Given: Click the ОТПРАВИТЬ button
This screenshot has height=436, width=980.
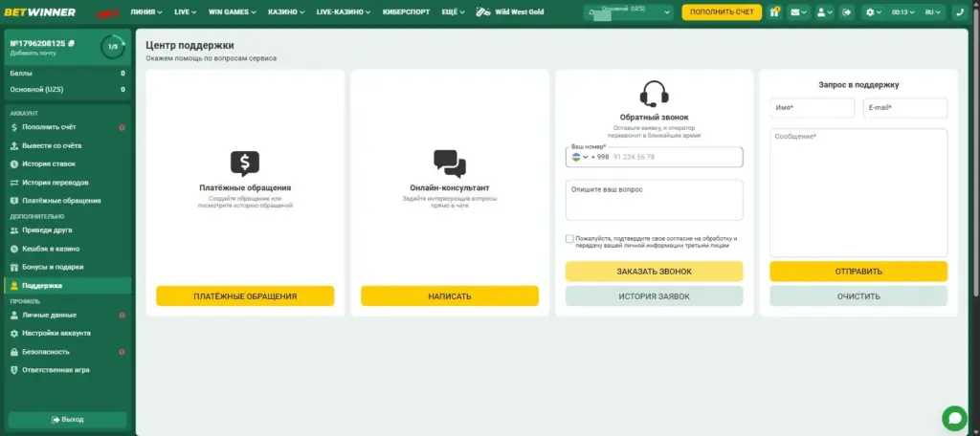Looking at the screenshot, I should pyautogui.click(x=858, y=272).
